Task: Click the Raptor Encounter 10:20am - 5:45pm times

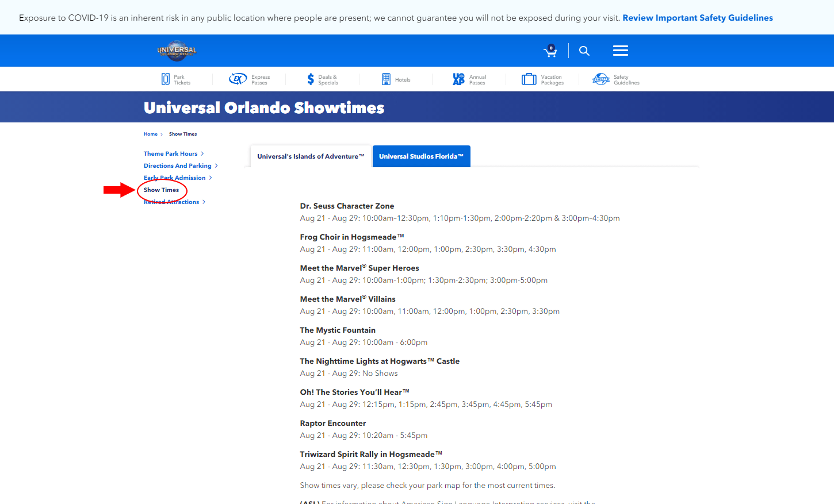Action: 364,435
